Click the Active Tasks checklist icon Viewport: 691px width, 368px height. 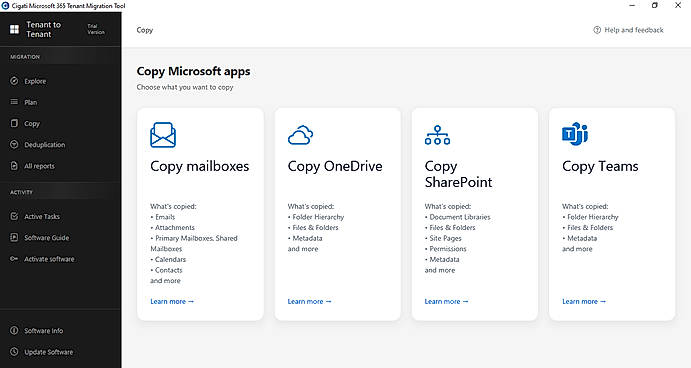pos(14,216)
